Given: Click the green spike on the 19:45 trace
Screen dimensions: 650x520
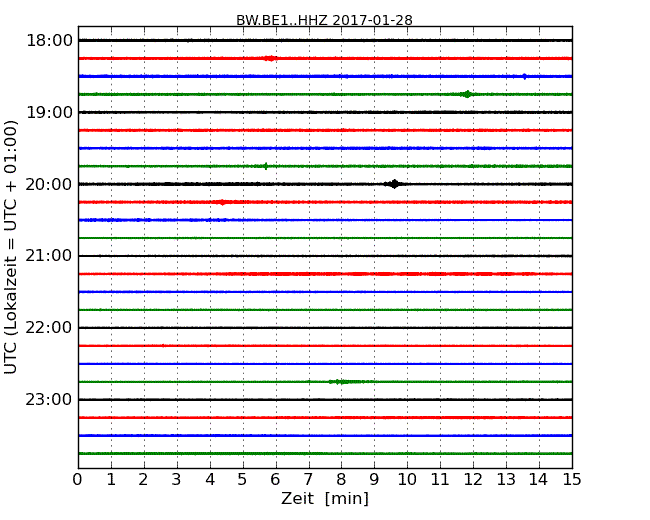Looking at the screenshot, I should point(266,166).
